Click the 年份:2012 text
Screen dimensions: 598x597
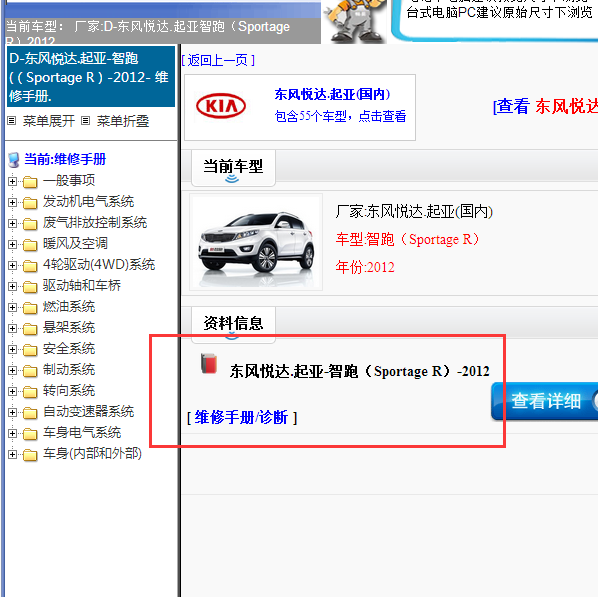pyautogui.click(x=365, y=267)
